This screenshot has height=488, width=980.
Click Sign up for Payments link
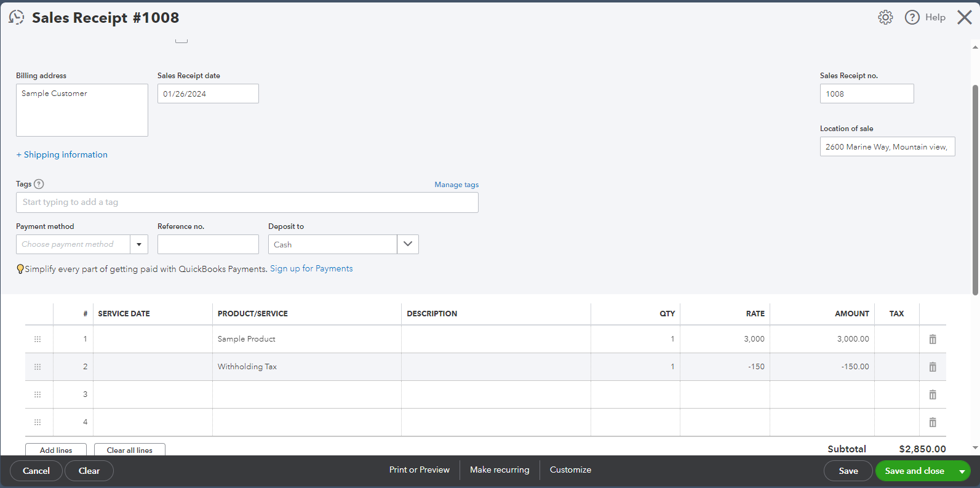(x=311, y=269)
